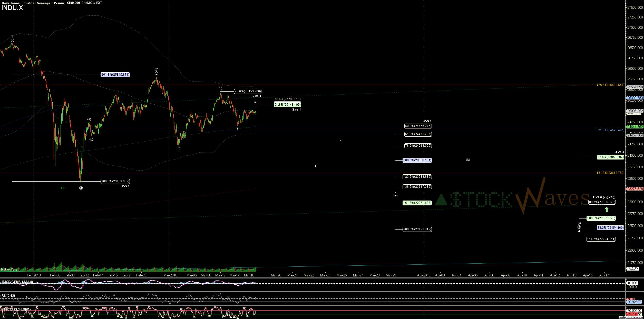The height and width of the screenshot is (319, 644).
Task: Click the orange 176.4%(25609.557) line label
Action: click(610, 85)
